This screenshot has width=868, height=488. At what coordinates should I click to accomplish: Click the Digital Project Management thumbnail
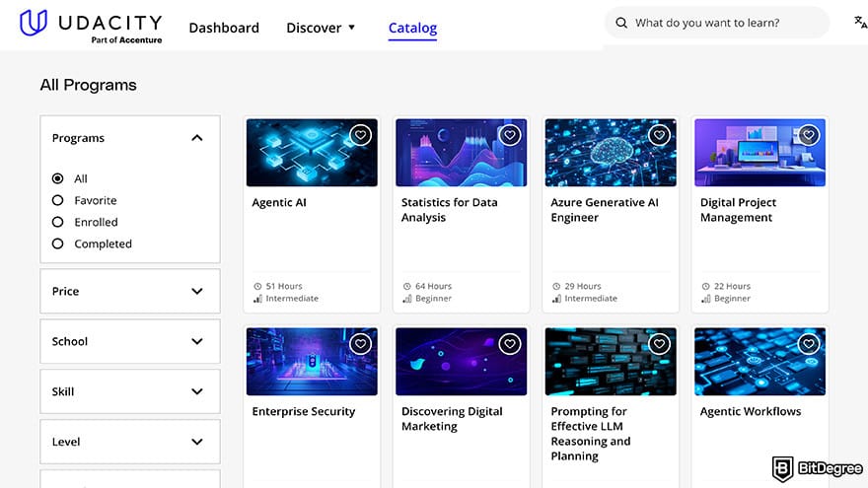(x=760, y=152)
